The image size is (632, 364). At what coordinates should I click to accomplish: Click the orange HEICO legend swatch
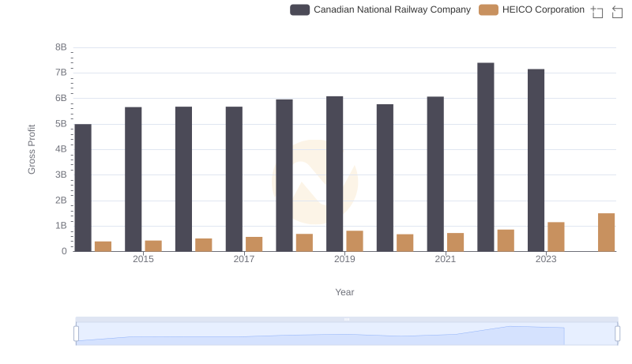point(488,9)
